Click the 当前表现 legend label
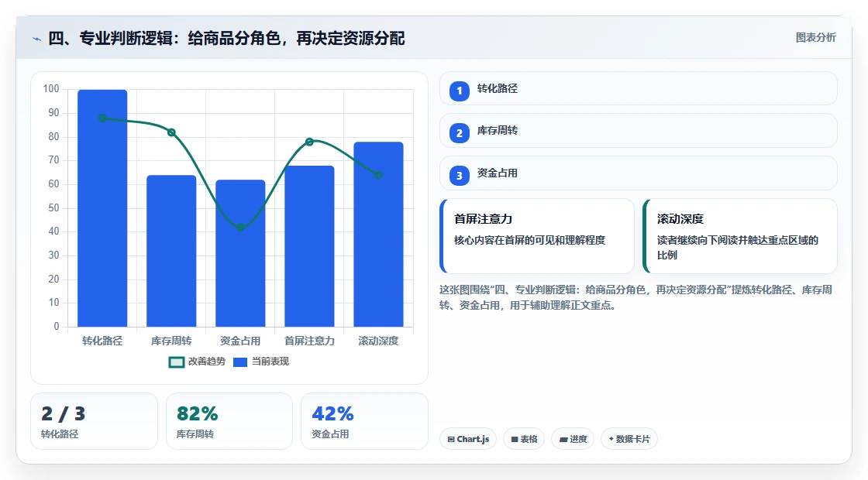The width and height of the screenshot is (868, 480). coord(270,362)
